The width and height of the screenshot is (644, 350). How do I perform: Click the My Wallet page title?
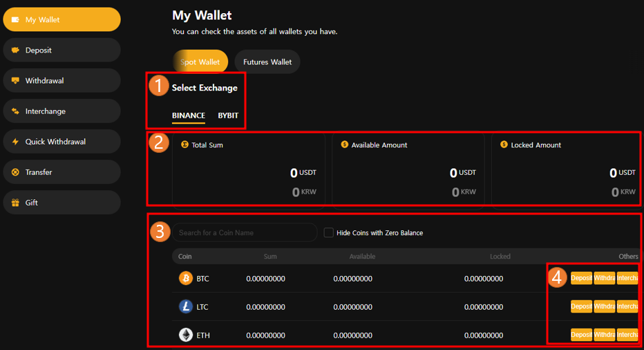[x=202, y=15]
